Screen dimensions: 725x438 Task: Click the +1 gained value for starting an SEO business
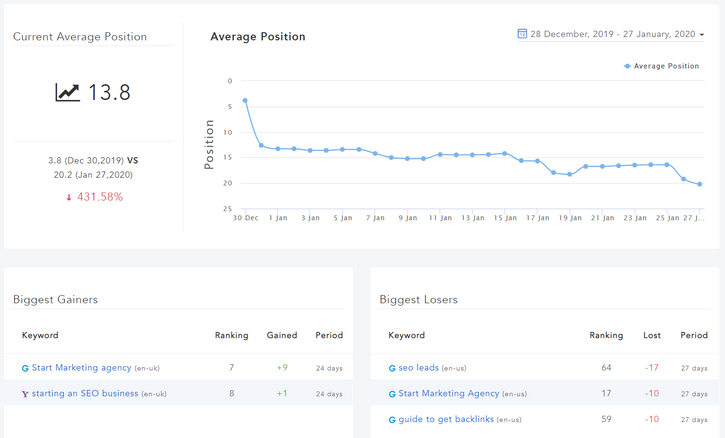tap(282, 394)
